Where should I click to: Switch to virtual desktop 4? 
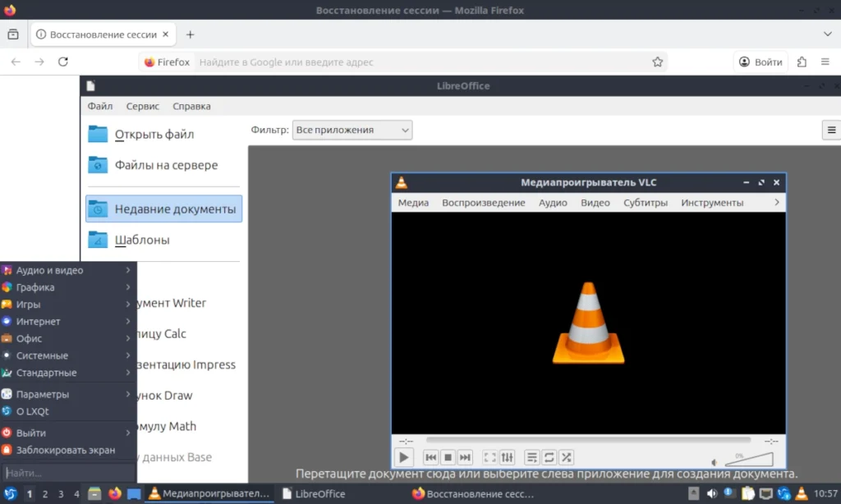coord(76,494)
